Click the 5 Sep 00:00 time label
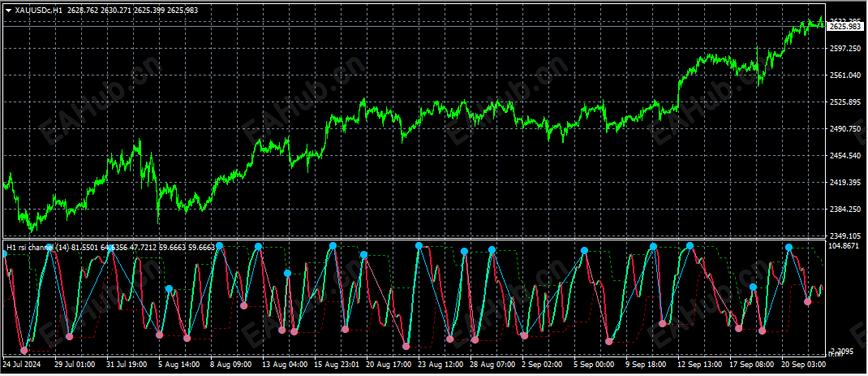This screenshot has width=868, height=376. (x=595, y=365)
